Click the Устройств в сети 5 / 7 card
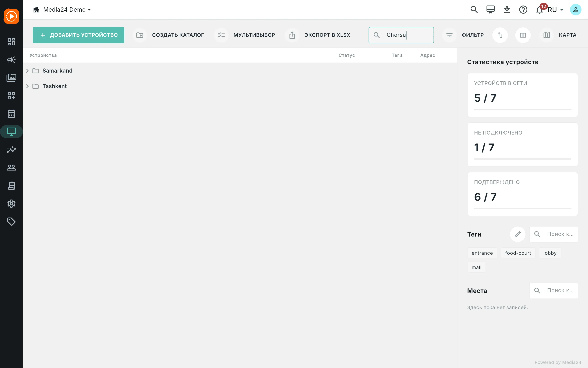Screen dimensions: 588x368 [522, 95]
